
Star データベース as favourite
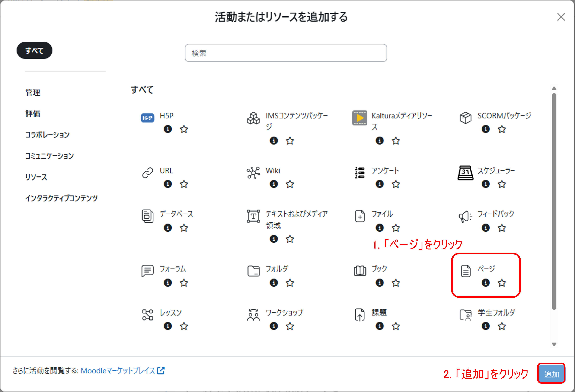click(184, 228)
